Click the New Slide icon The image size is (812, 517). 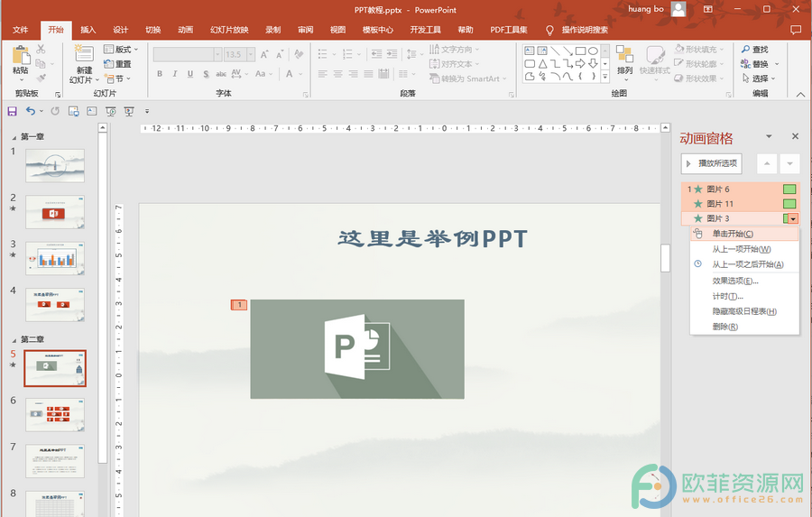click(x=84, y=54)
